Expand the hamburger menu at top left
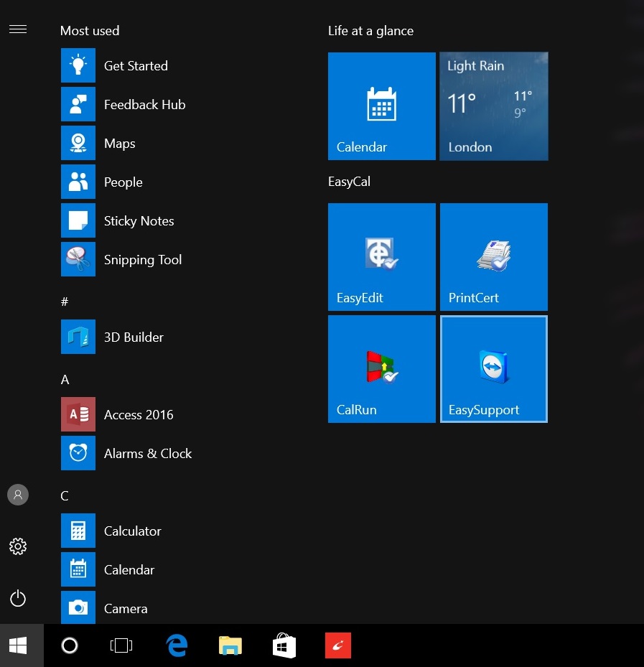The height and width of the screenshot is (667, 644). 18,29
